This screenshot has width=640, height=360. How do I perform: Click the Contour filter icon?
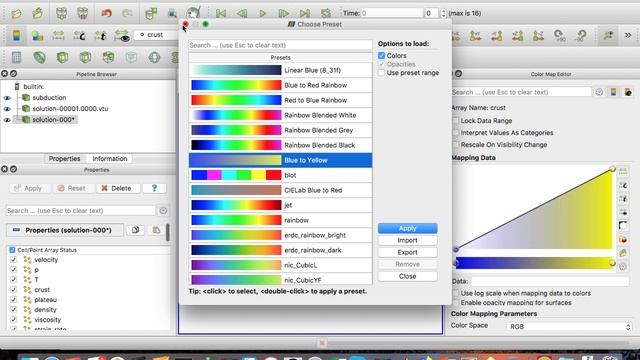(40, 58)
